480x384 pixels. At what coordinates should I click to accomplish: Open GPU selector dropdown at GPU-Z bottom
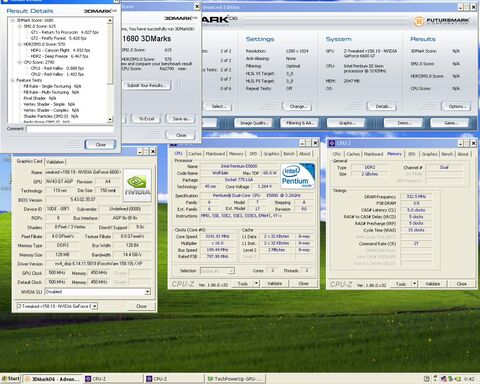pos(95,306)
